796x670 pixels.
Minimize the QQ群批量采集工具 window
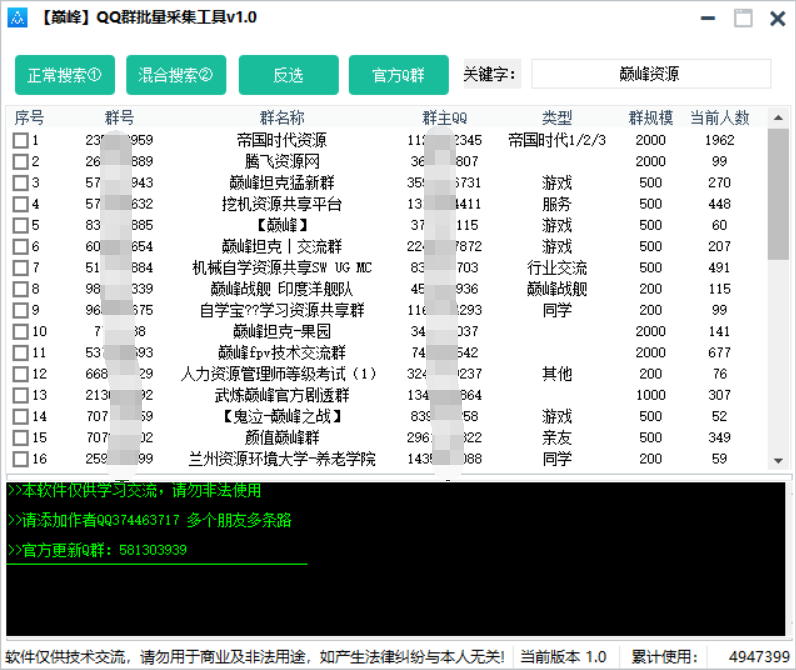708,18
